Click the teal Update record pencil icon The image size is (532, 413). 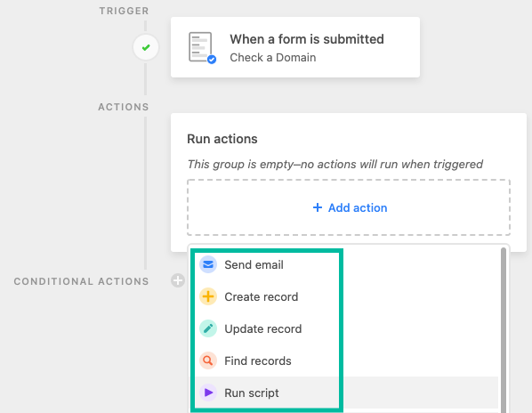[208, 328]
